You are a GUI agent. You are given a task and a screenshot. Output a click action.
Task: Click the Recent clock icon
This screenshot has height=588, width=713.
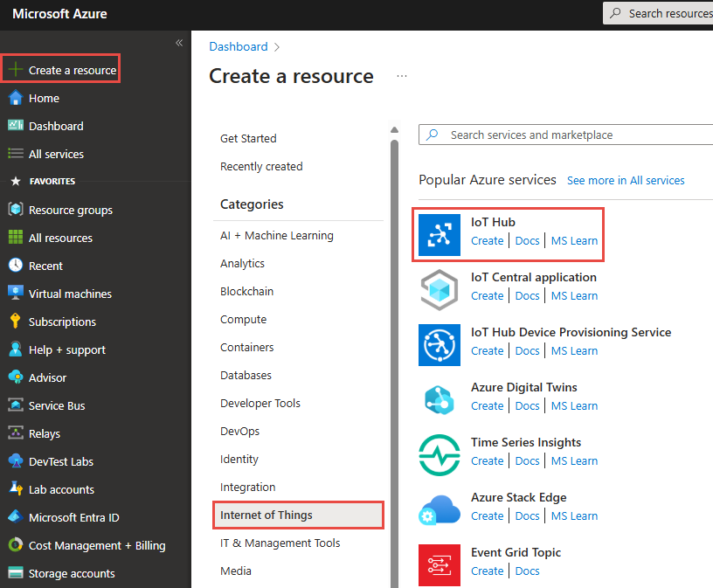[16, 265]
